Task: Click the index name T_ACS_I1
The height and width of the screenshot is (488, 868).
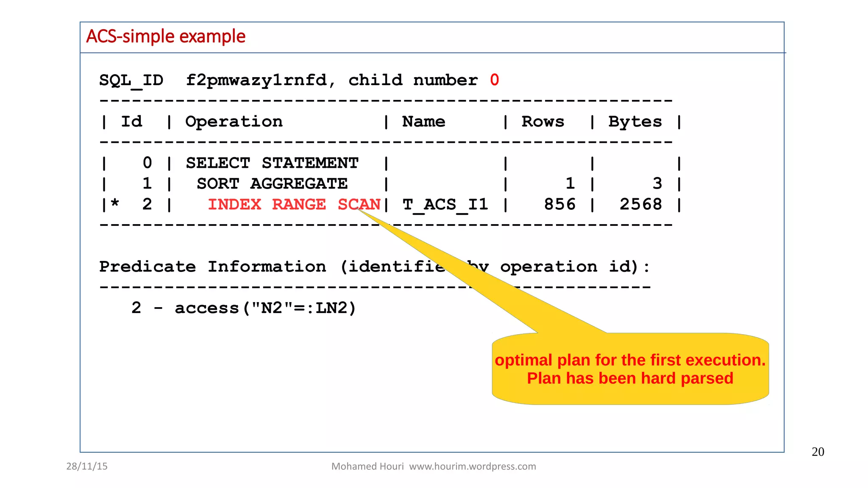Action: pyautogui.click(x=445, y=205)
